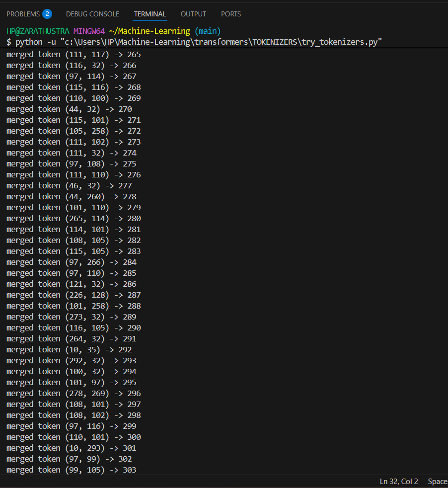The width and height of the screenshot is (448, 488).
Task: Click the ~/Machine-Learning path in prompt
Action: (149, 31)
